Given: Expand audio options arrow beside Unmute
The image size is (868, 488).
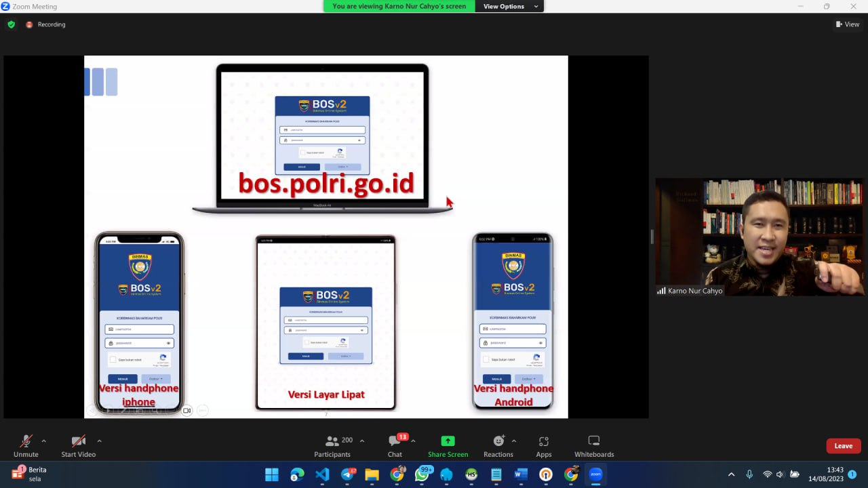Looking at the screenshot, I should pos(44,441).
